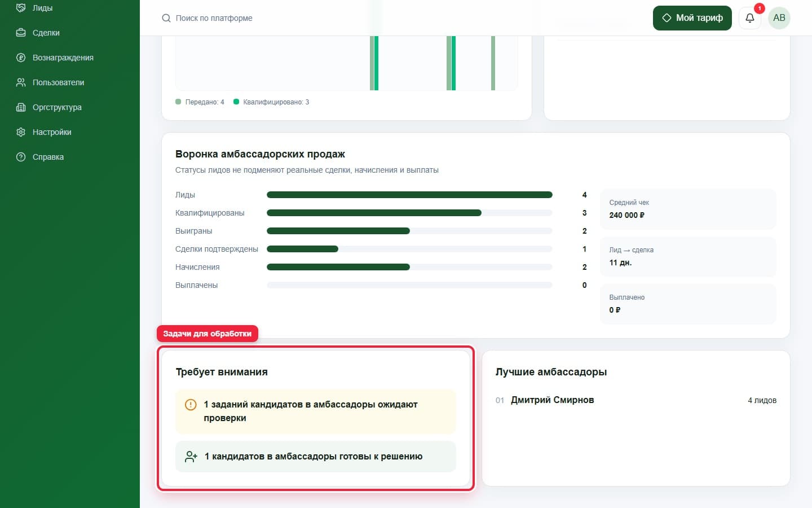This screenshot has width=812, height=508.
Task: Click the Лиды funnel progress bar
Action: coord(409,195)
